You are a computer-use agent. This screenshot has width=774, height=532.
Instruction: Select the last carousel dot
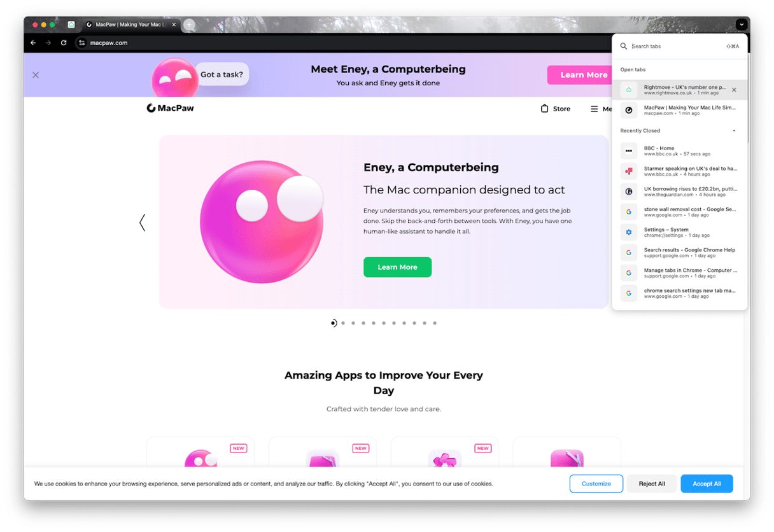(x=435, y=323)
